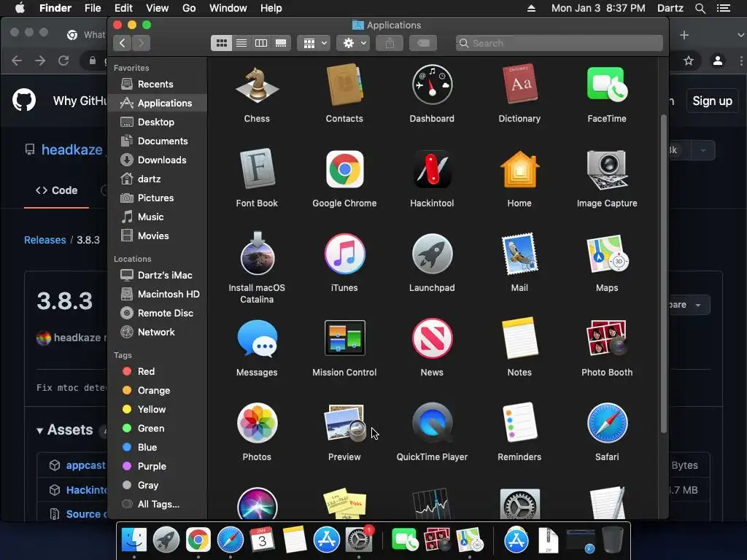Open the Help menu
Image resolution: width=747 pixels, height=560 pixels.
[271, 8]
